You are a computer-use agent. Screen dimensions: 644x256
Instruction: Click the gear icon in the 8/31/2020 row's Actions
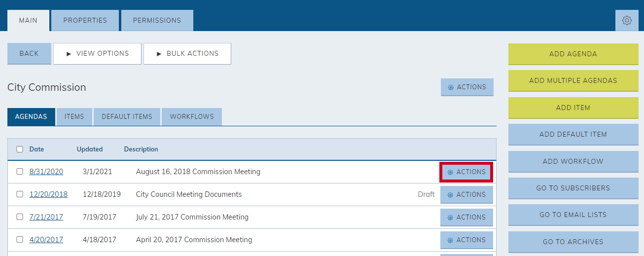[450, 172]
